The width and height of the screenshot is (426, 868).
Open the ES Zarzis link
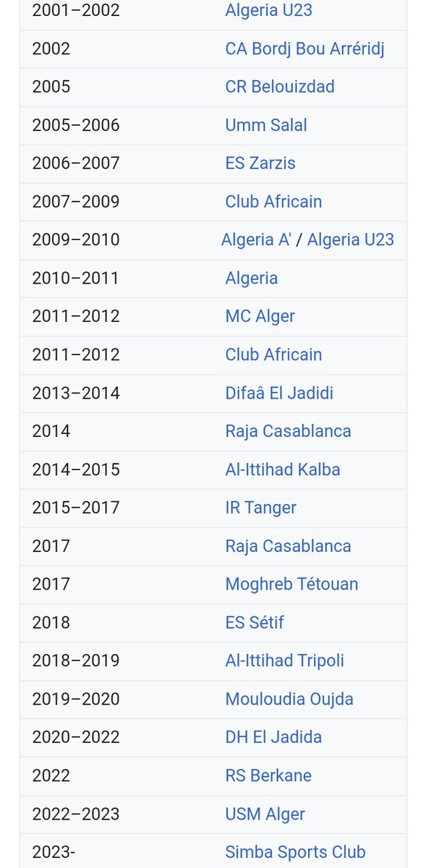pos(260,163)
